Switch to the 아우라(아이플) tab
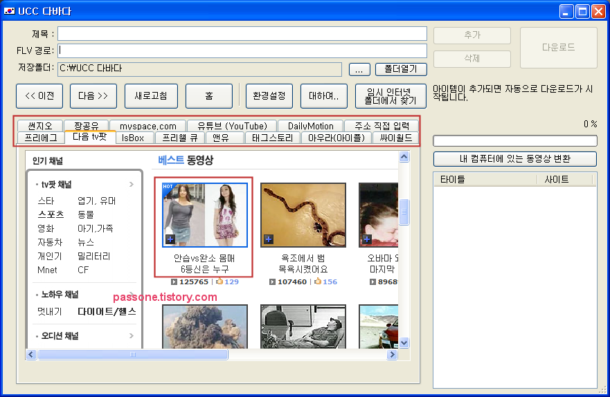 point(336,137)
